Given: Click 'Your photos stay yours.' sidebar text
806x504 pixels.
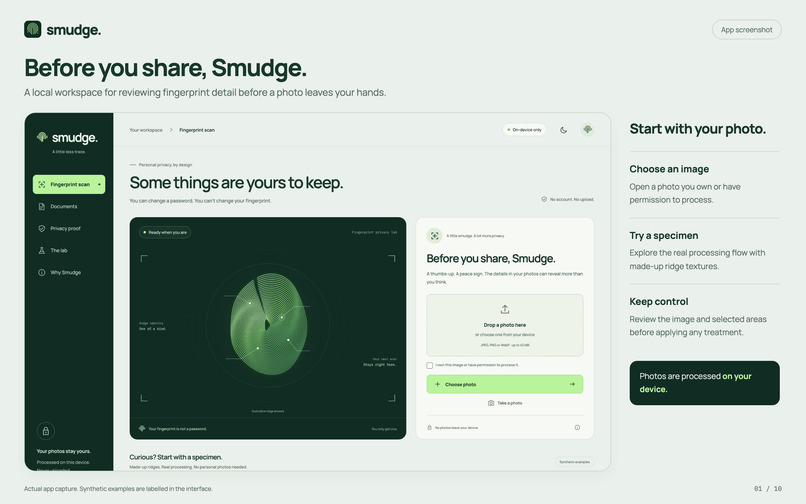Looking at the screenshot, I should (64, 451).
